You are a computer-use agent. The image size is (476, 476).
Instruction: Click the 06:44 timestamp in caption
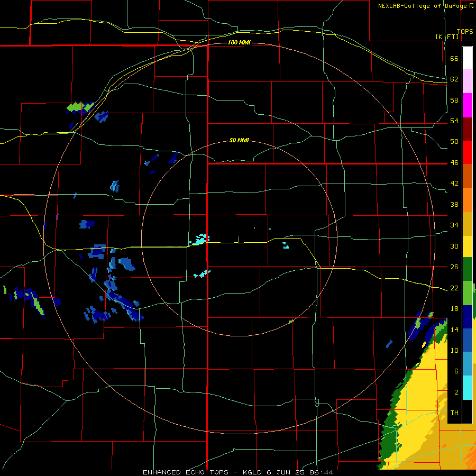[x=321, y=472]
